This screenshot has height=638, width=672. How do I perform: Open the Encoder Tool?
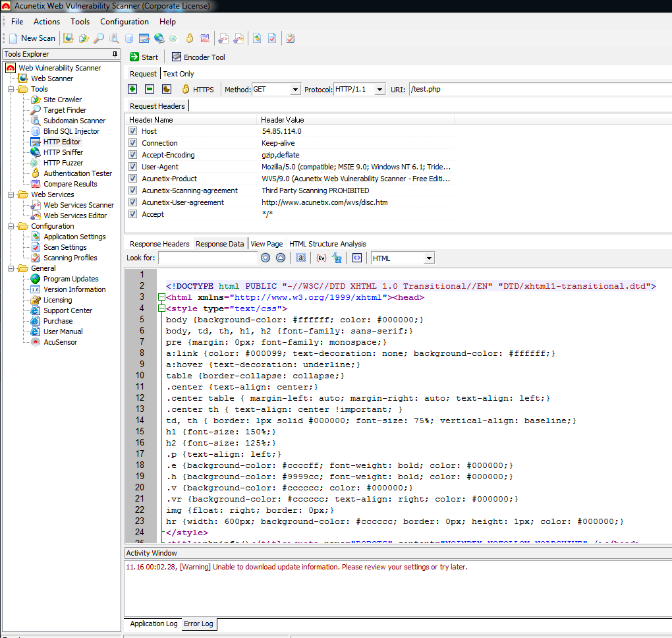(198, 57)
